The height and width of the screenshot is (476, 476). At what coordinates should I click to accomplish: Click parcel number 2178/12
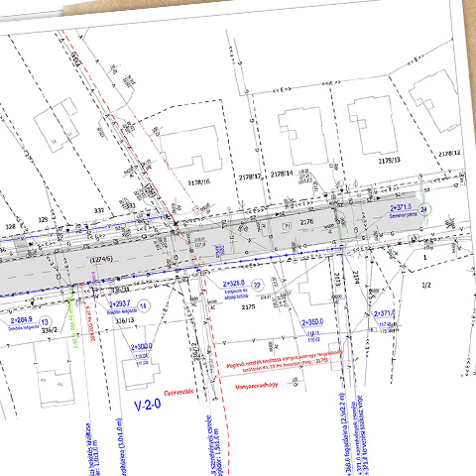(449, 154)
